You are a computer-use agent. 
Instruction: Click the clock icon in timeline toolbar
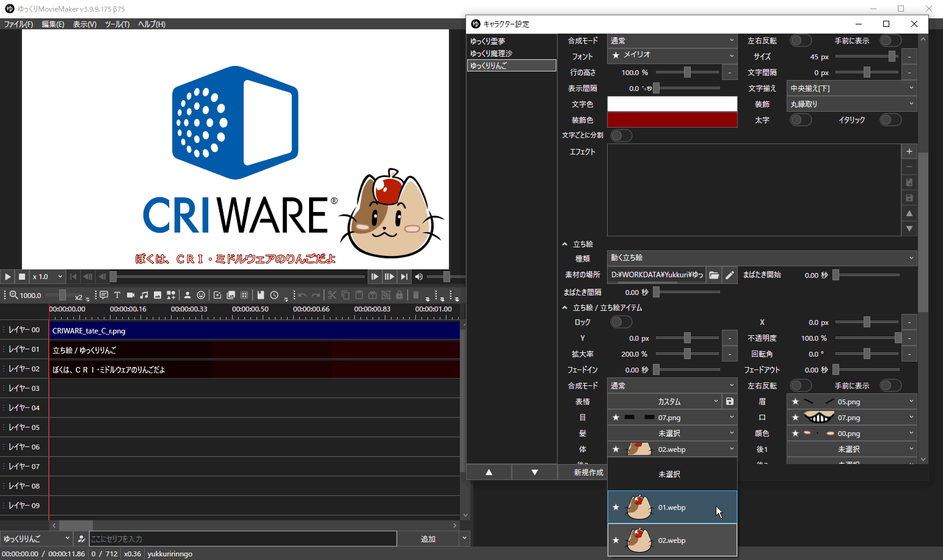click(274, 295)
